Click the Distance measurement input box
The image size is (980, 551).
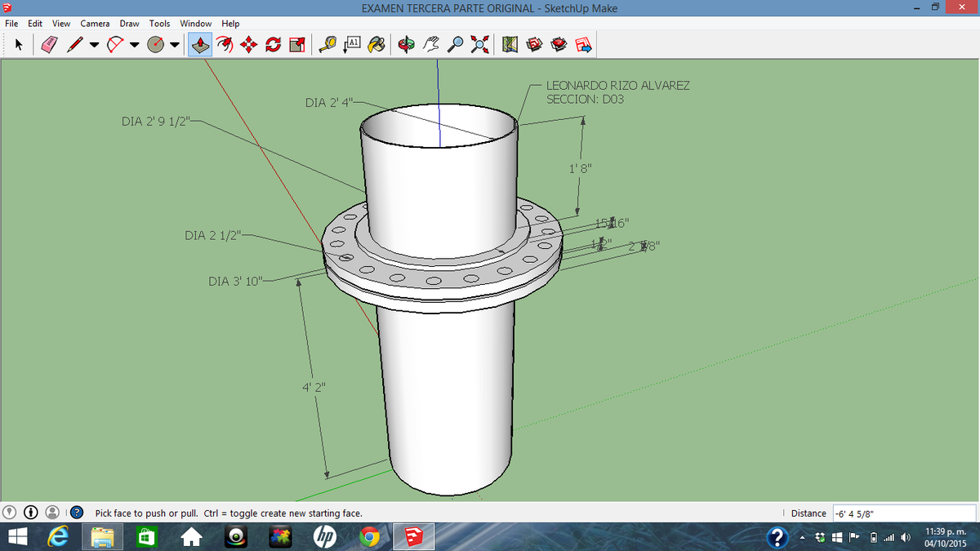point(902,513)
